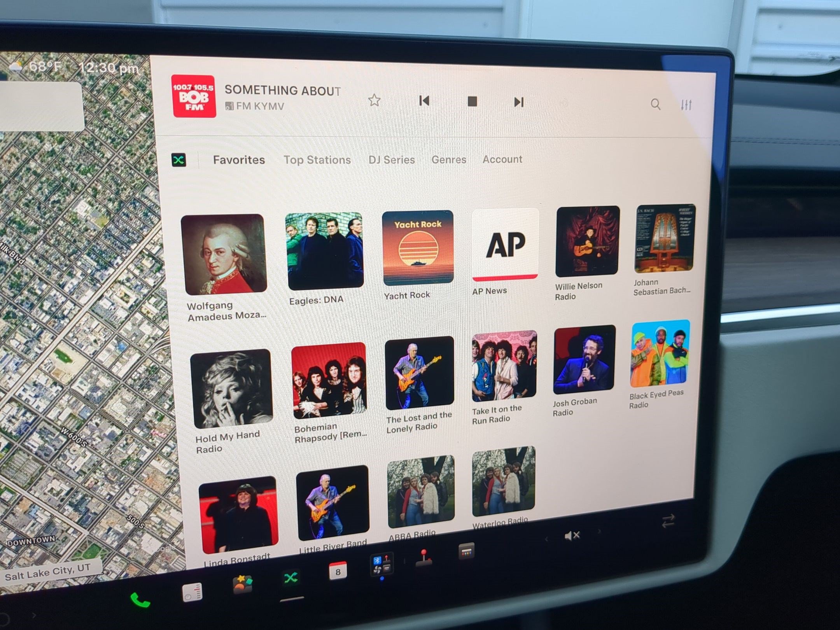Open the shuffle music app in dock
This screenshot has width=840, height=630.
pyautogui.click(x=291, y=578)
